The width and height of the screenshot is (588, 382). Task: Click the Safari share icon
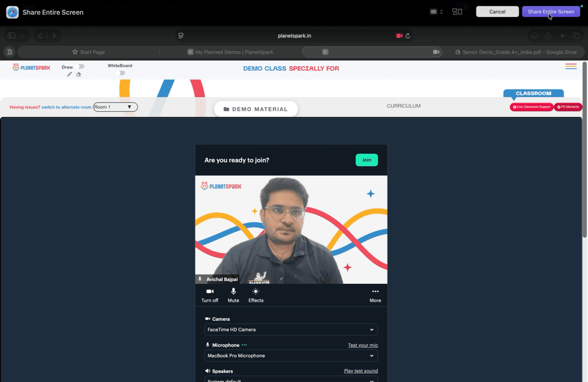pos(548,35)
